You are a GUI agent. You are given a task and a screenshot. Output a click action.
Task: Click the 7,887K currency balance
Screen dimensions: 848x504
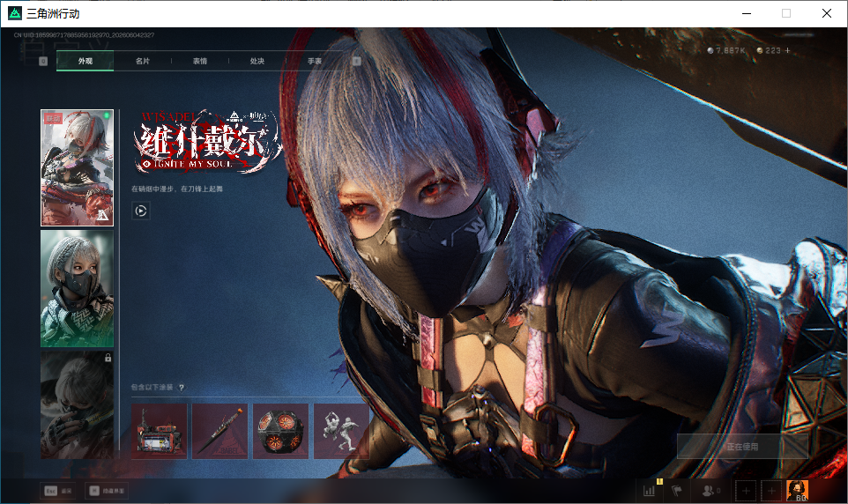coord(727,50)
